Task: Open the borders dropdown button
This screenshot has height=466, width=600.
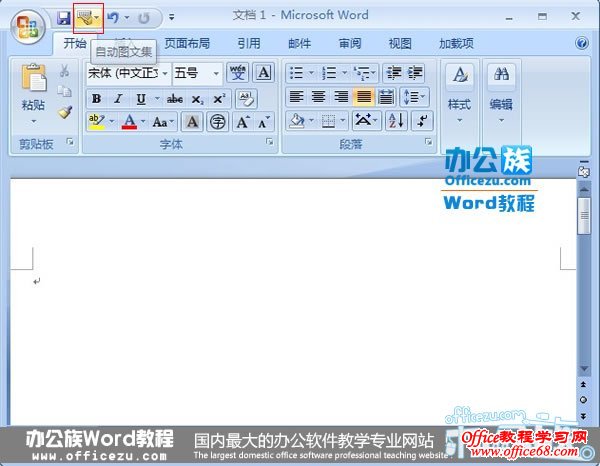Action: [x=333, y=121]
